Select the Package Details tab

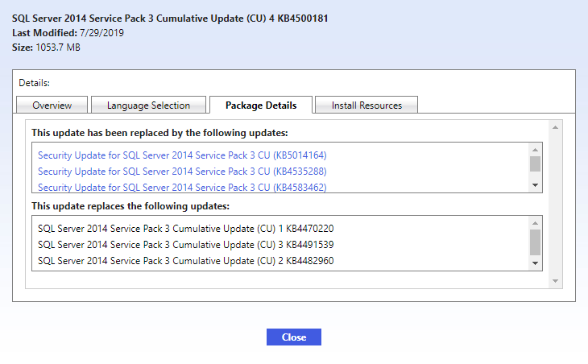coord(261,105)
